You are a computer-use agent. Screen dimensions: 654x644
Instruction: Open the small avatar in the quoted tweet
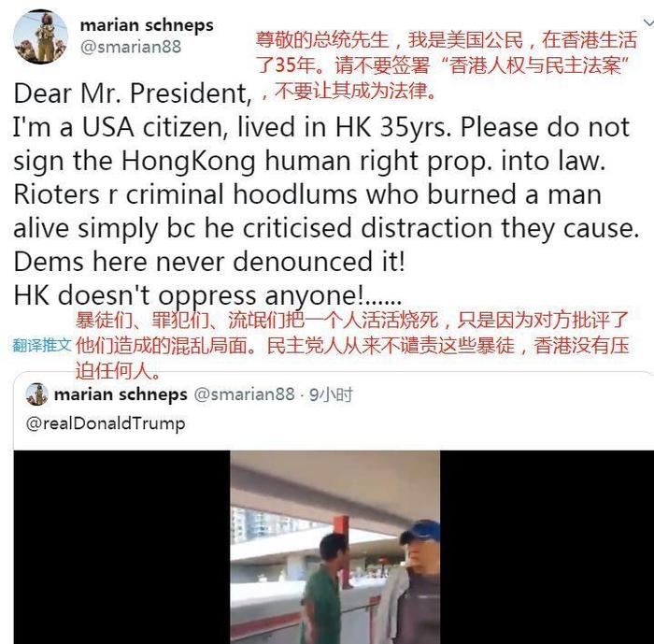pos(36,394)
